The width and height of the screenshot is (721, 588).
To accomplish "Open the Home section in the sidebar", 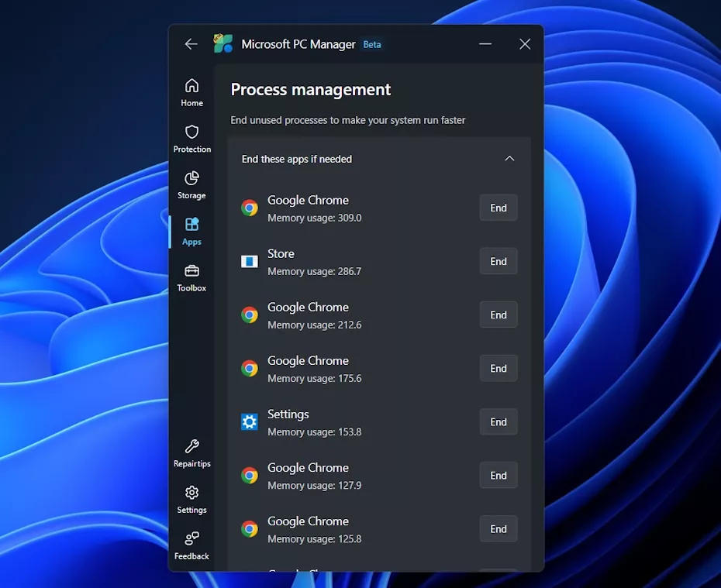I will [191, 91].
